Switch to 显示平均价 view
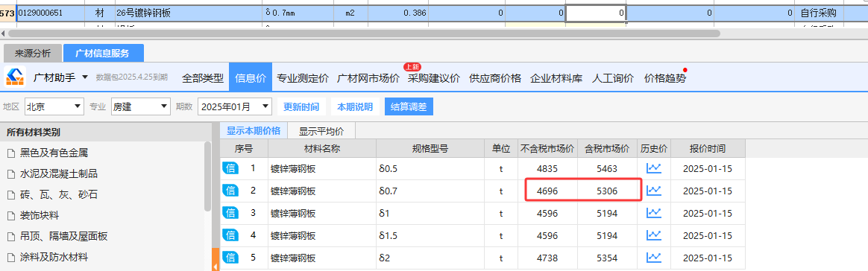 pos(321,131)
